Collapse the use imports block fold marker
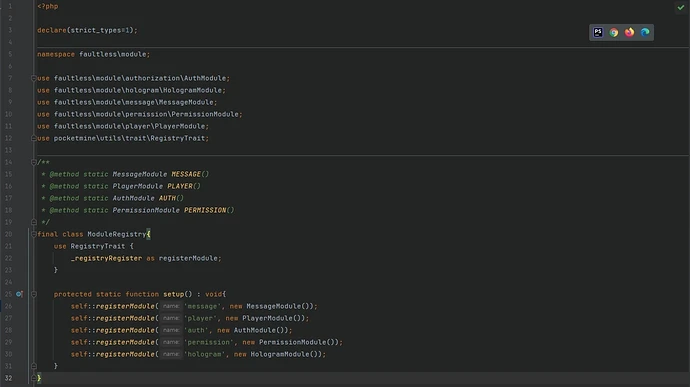Viewport: 690px width, 387px height. click(34, 78)
